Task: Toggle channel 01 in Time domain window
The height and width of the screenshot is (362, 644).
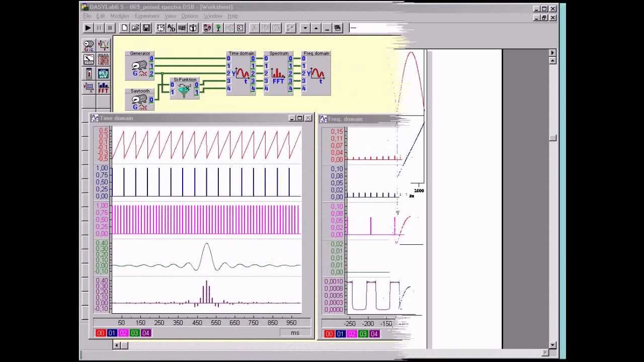Action: pos(112,333)
